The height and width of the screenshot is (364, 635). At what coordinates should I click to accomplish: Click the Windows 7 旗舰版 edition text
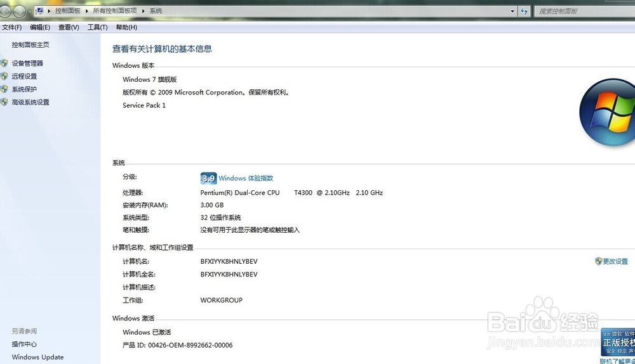pyautogui.click(x=149, y=79)
